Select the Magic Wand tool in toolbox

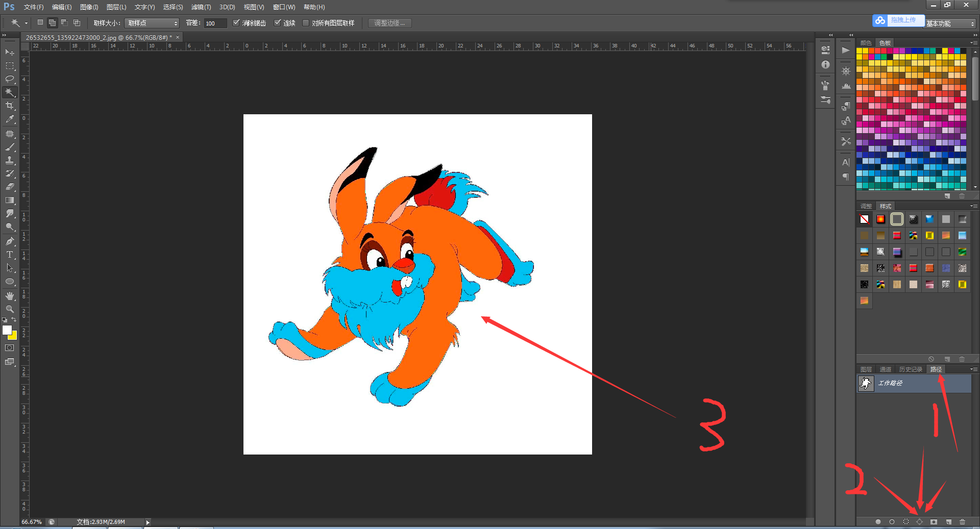(x=10, y=92)
